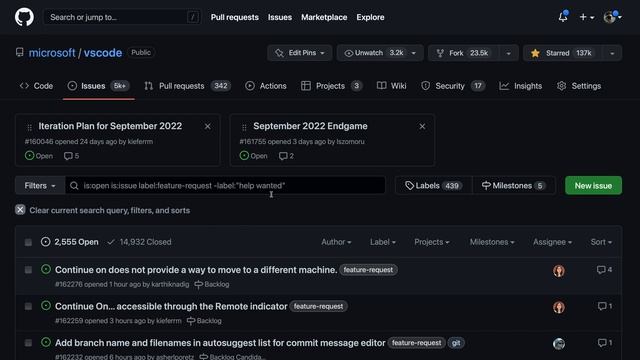This screenshot has width=640, height=360.
Task: Open the plus create-new menu
Action: pyautogui.click(x=587, y=17)
